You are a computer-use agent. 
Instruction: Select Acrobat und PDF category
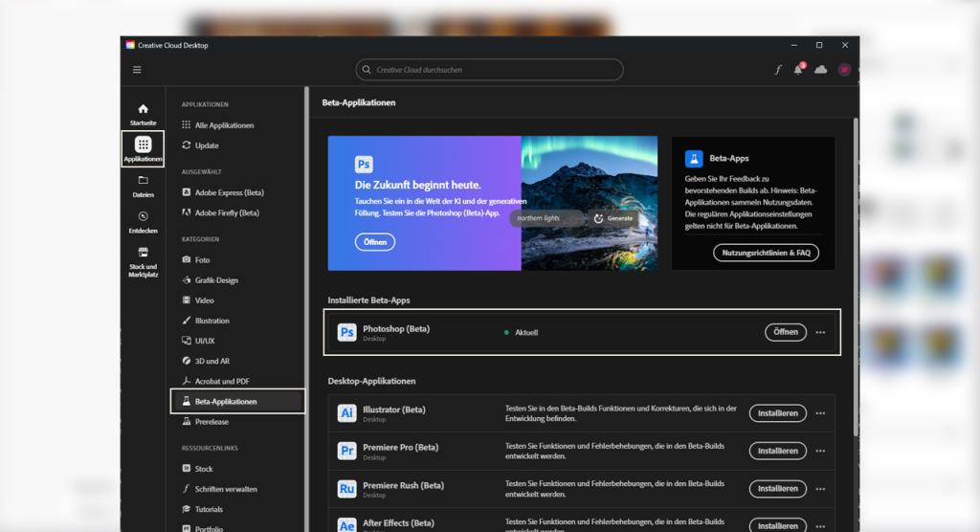[215, 381]
